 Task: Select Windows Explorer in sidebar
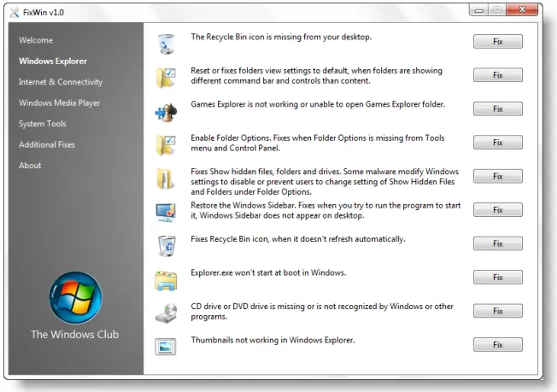pyautogui.click(x=53, y=61)
